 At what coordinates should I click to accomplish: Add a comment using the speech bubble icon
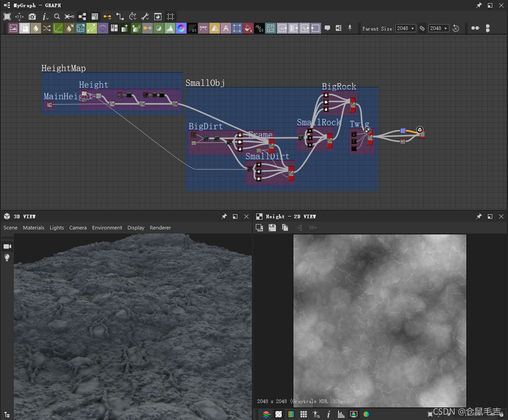point(327,28)
